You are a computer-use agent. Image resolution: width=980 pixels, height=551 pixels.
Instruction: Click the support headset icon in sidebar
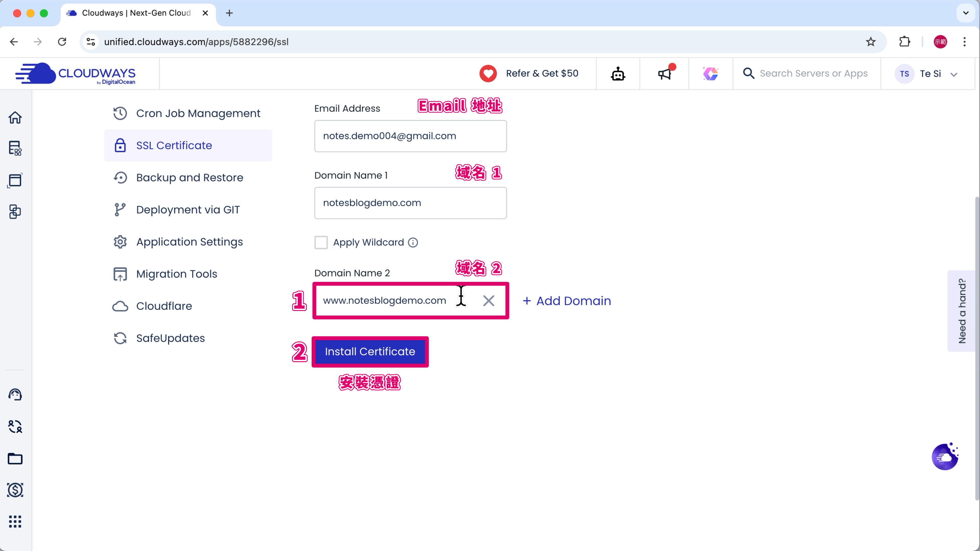click(x=15, y=395)
